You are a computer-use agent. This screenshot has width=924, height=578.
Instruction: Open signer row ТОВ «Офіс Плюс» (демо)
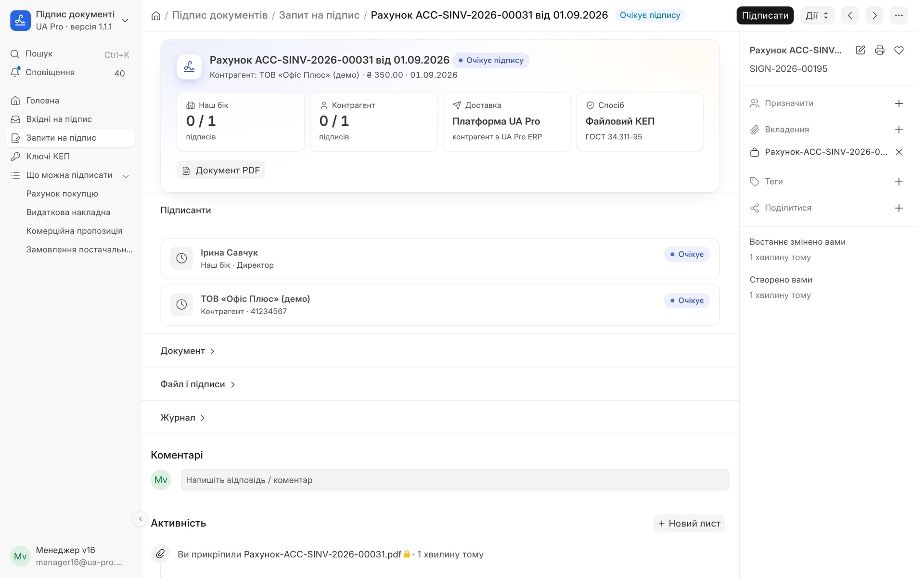pos(440,305)
